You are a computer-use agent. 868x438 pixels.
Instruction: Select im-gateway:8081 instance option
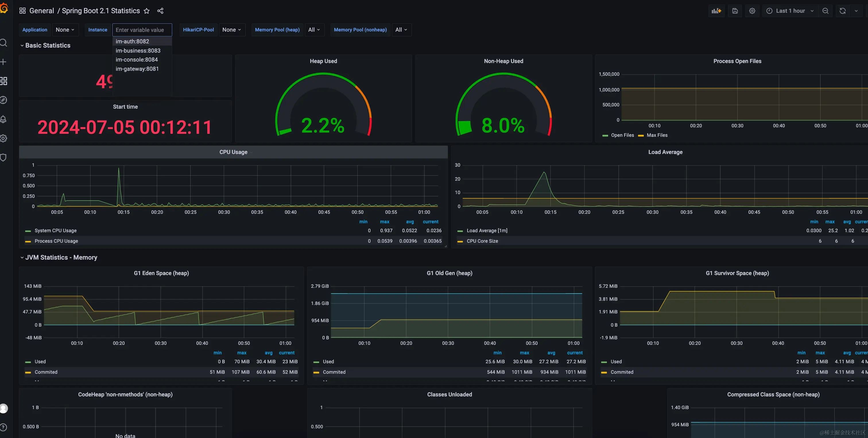tap(137, 69)
